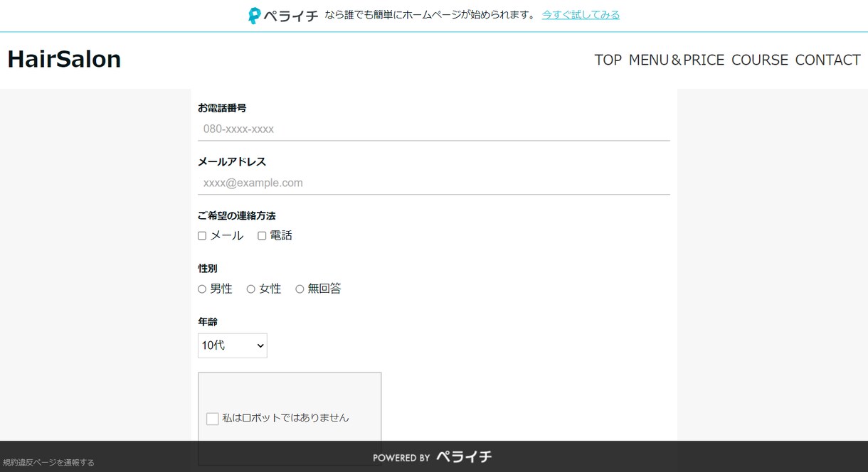Click the Peraichi logo in top banner
This screenshot has height=472, width=868.
coord(282,15)
